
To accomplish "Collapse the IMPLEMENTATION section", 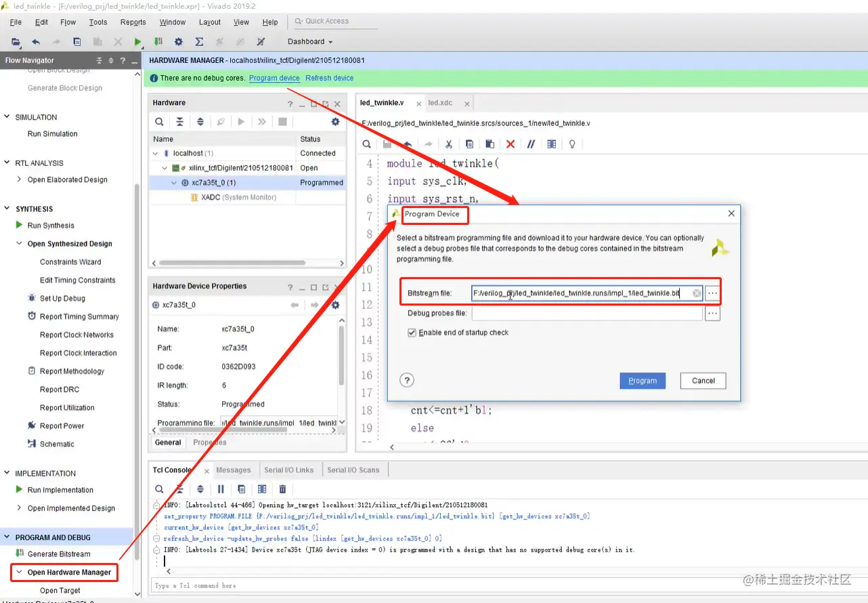I will 7,474.
